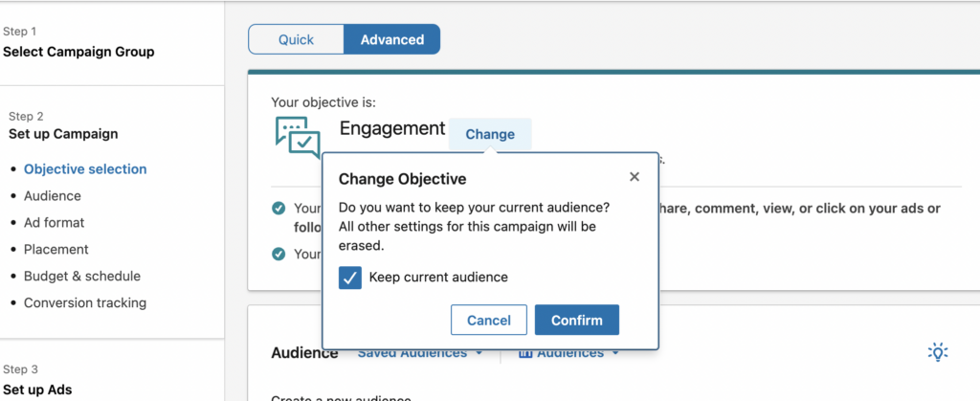Viewport: 980px width, 401px height.
Task: Go to Objective selection in sidebar
Action: 85,169
